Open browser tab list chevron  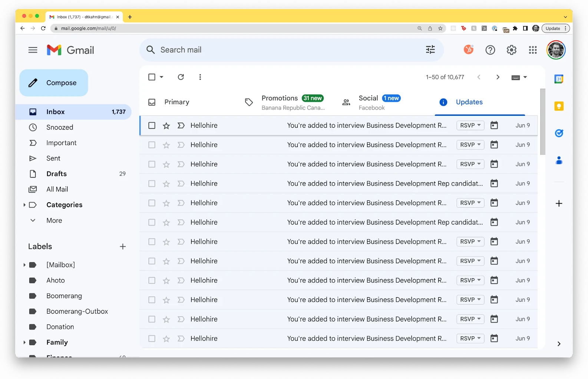pyautogui.click(x=565, y=17)
